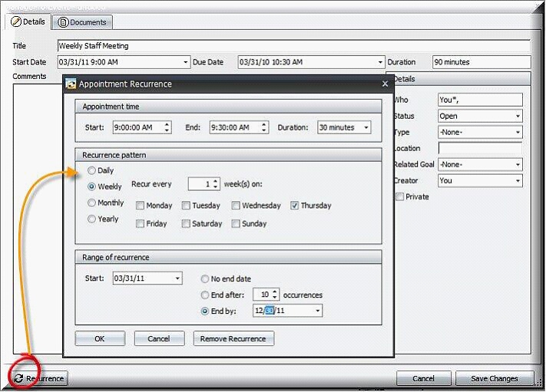
Task: Check the Tuesday checkbox
Action: click(x=186, y=206)
